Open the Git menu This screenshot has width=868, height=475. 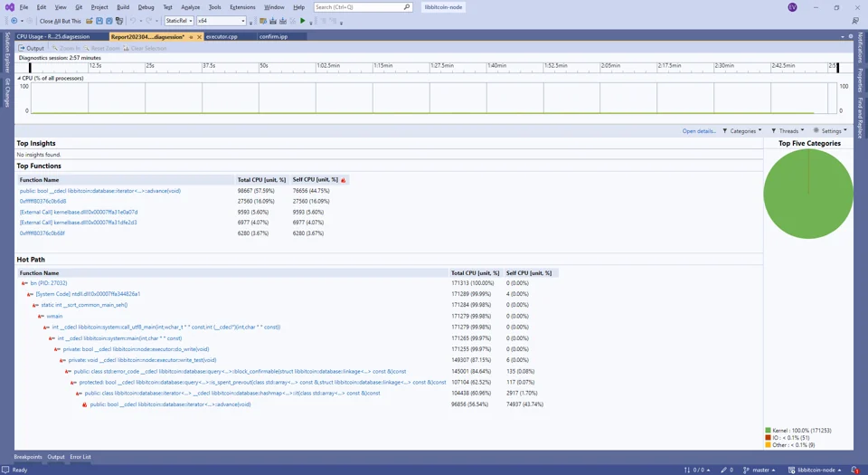79,7
